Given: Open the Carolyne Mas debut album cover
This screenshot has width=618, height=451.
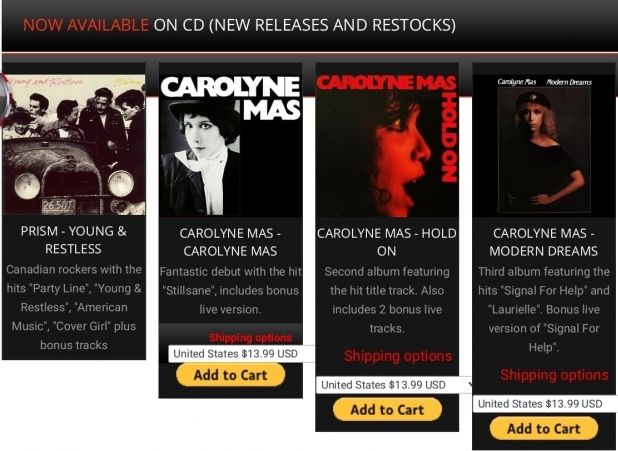Looking at the screenshot, I should click(x=231, y=145).
